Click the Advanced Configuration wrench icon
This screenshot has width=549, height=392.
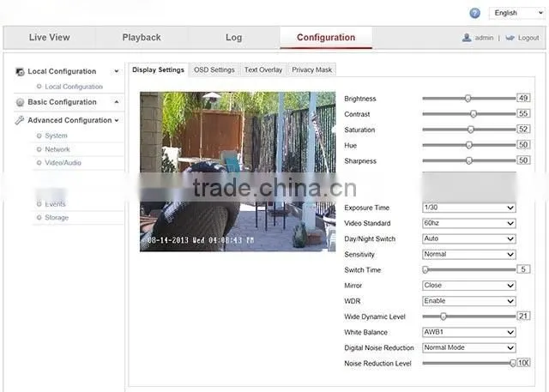click(x=20, y=120)
